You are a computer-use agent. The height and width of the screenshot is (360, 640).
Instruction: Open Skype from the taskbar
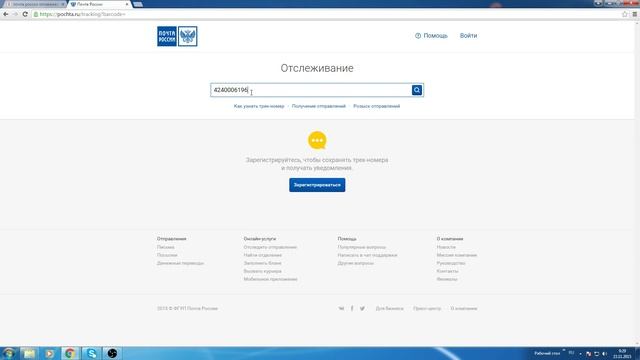coord(91,353)
